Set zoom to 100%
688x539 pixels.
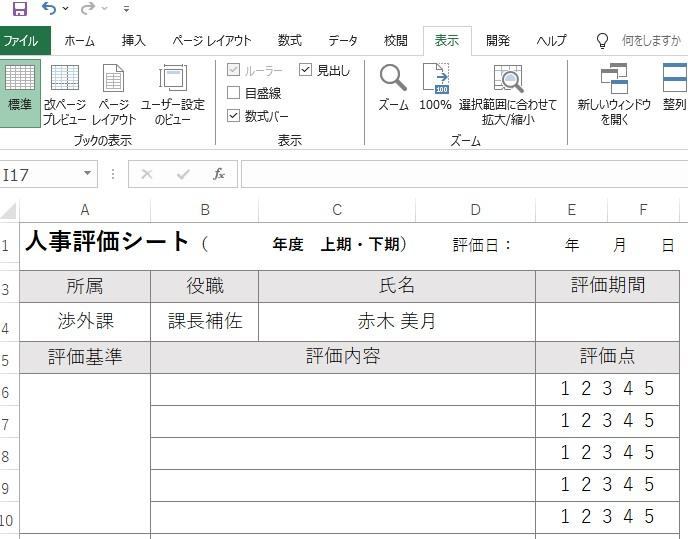(x=435, y=88)
